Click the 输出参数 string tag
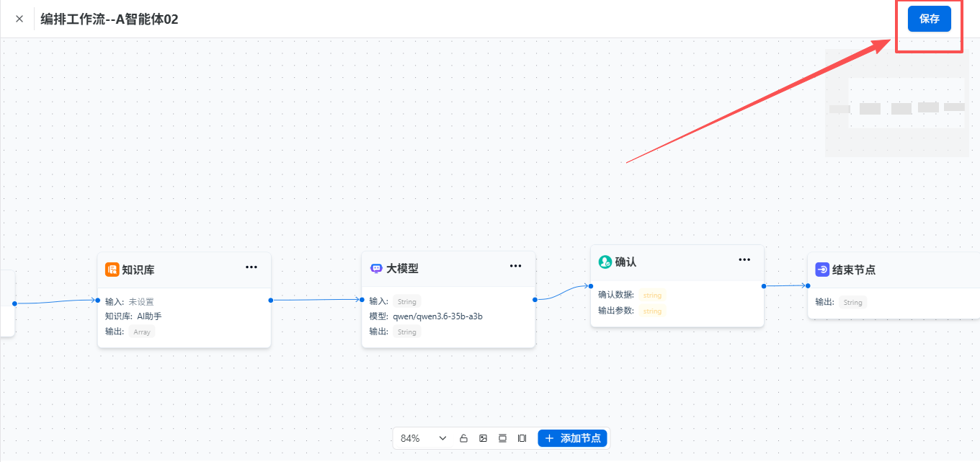This screenshot has height=462, width=980. [652, 311]
